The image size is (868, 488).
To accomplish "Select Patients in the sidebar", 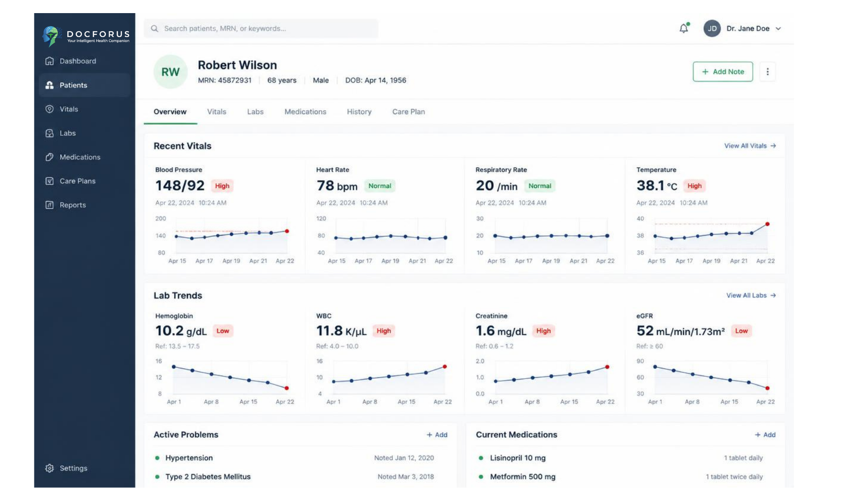I will [85, 85].
